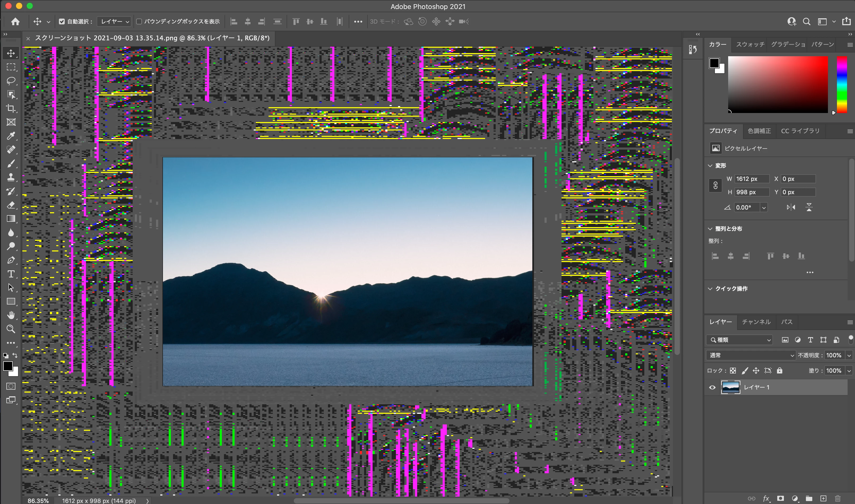Enable バウンディングボックスを表示 checkbox
The image size is (855, 504).
[139, 21]
